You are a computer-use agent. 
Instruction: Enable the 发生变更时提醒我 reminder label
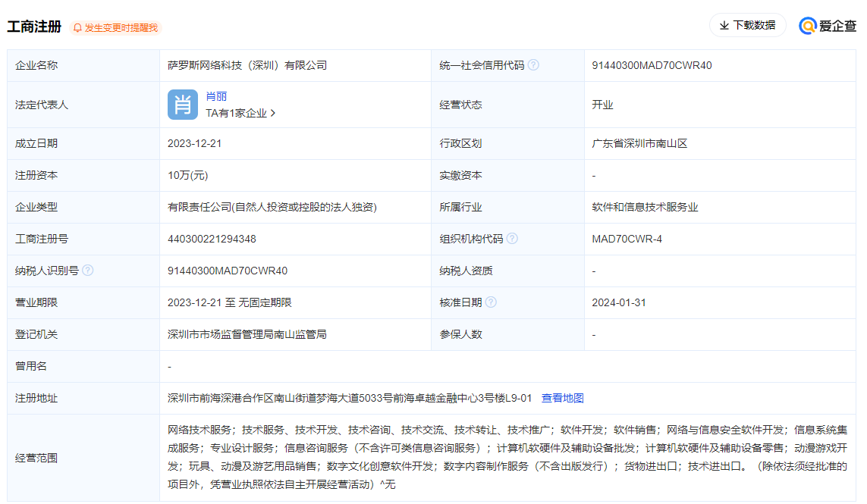121,28
